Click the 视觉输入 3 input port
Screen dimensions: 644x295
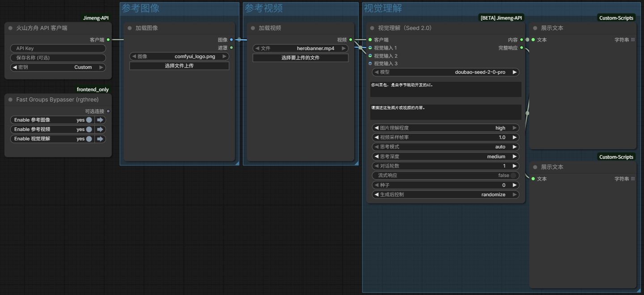(370, 63)
